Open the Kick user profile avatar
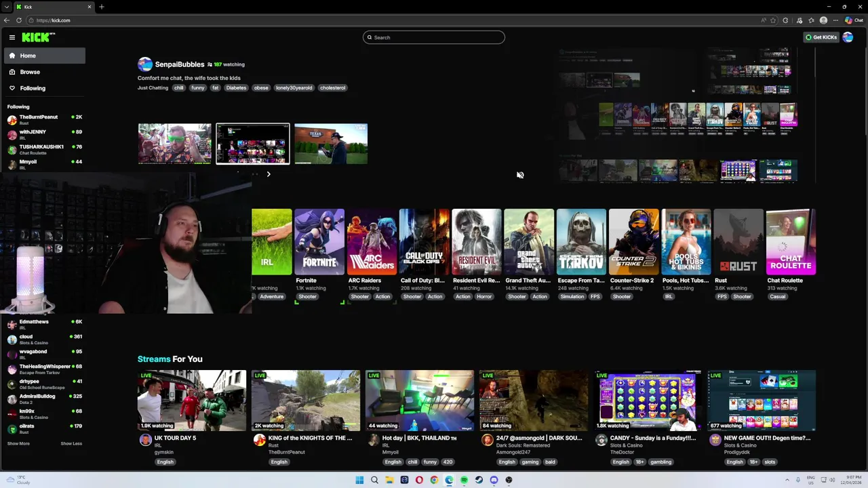868x488 pixels. (x=848, y=37)
